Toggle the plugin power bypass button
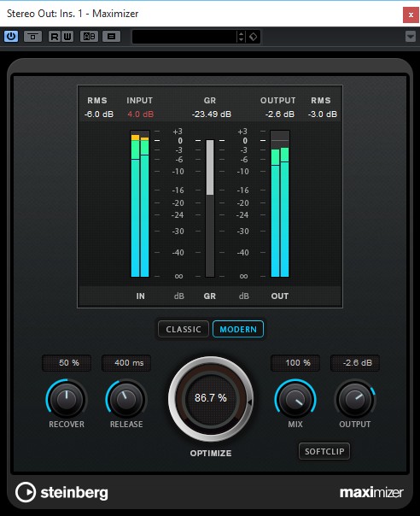 pyautogui.click(x=11, y=36)
